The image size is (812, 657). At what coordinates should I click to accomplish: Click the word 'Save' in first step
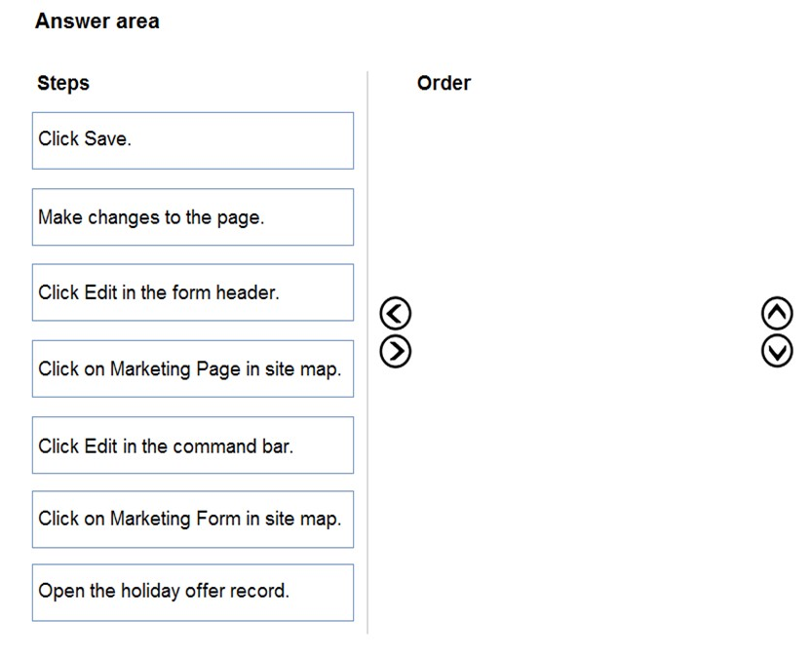tap(105, 138)
